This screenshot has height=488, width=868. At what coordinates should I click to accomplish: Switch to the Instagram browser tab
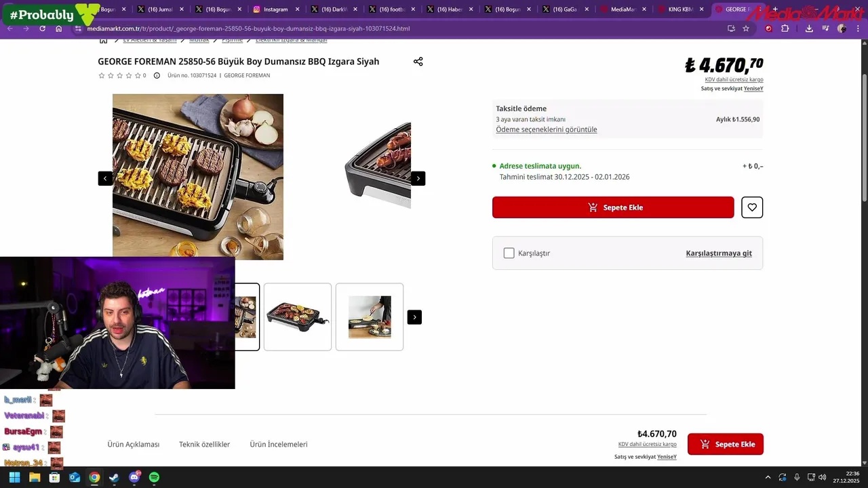click(x=275, y=9)
